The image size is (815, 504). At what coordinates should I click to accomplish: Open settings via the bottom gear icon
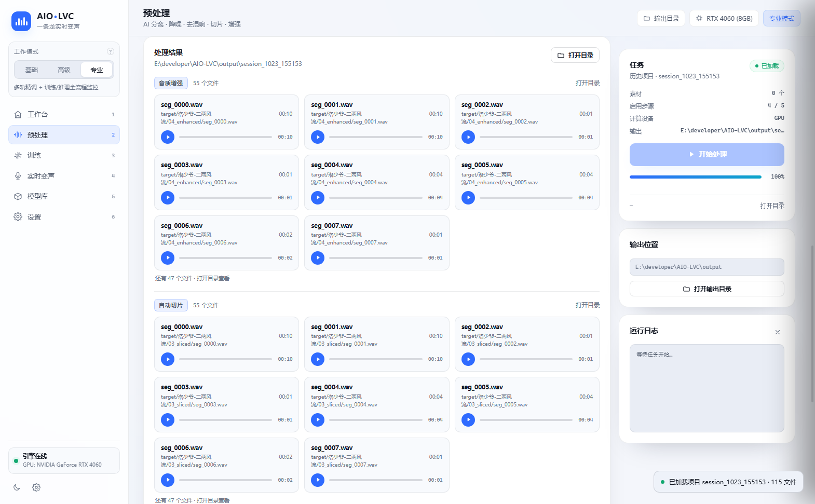coord(36,487)
